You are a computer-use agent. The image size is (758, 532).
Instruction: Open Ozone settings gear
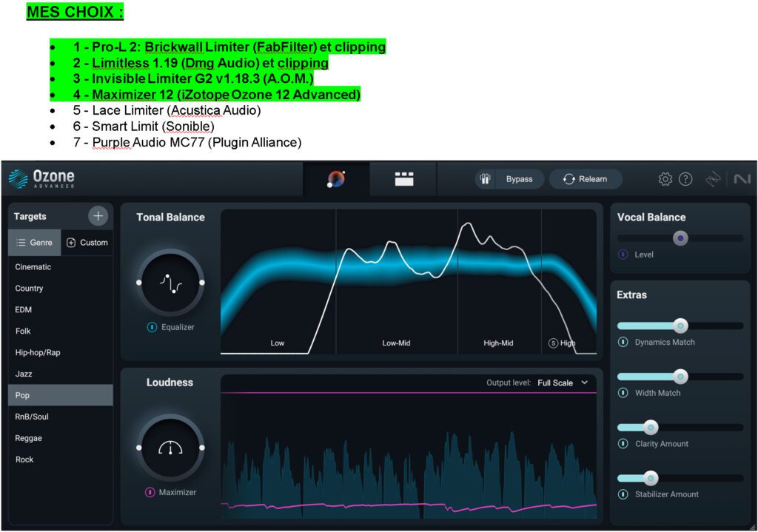pos(665,179)
